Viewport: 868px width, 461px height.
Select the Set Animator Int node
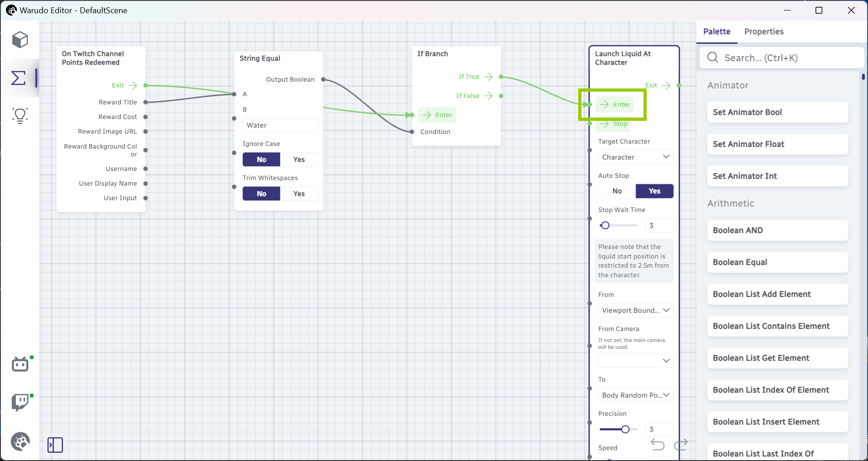(x=778, y=176)
